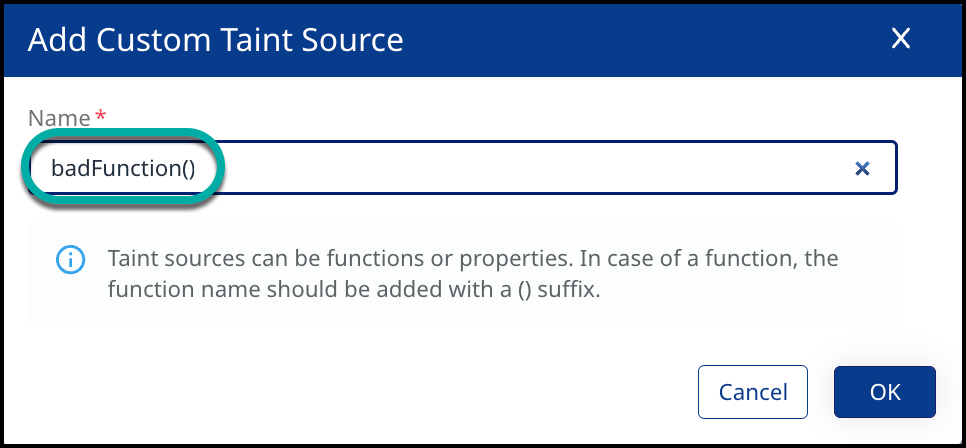The height and width of the screenshot is (448, 966).
Task: Click the hint line starting "Taint sources can be"
Action: point(472,259)
